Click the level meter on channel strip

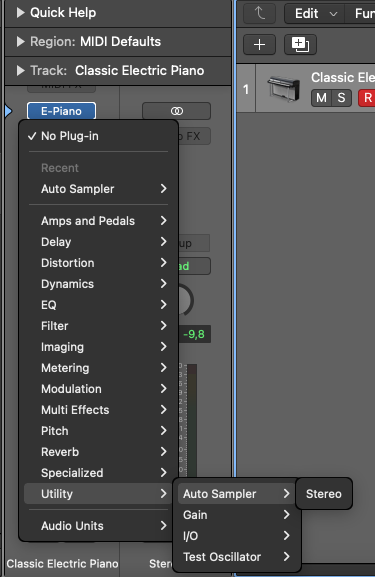pos(192,420)
